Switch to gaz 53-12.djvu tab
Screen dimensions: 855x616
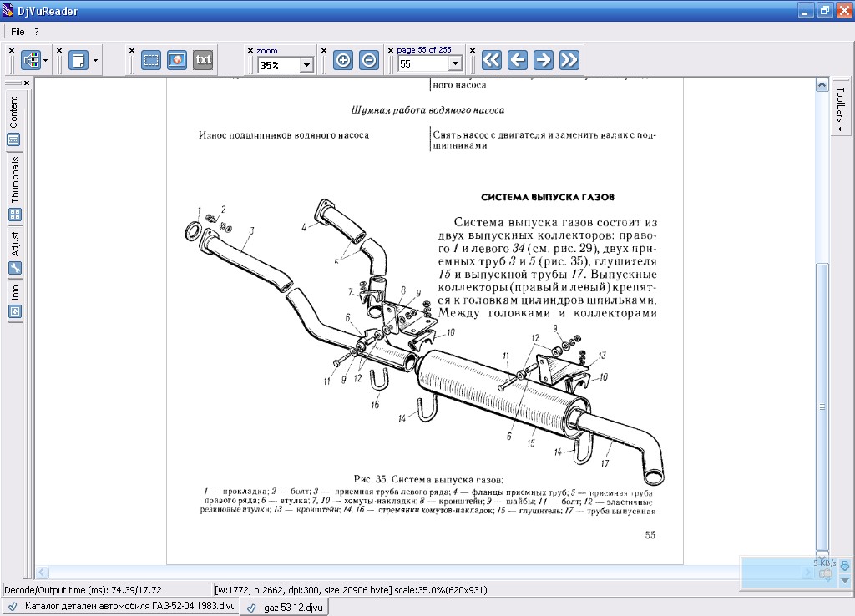285,607
